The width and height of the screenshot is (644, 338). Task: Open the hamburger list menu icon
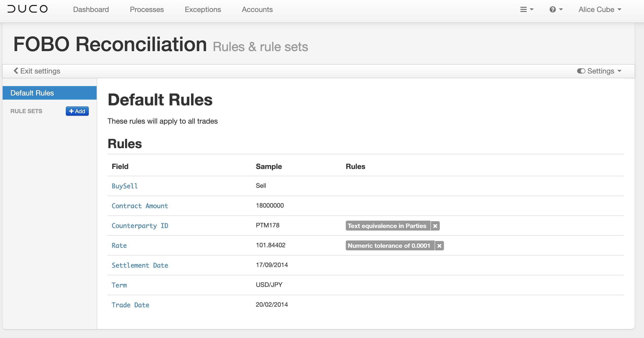tap(526, 10)
